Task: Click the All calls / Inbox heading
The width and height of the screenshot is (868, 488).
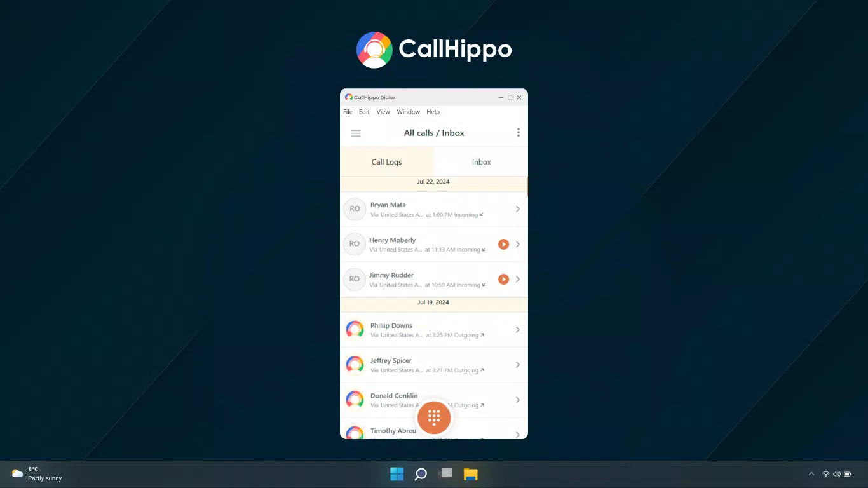Action: tap(434, 133)
